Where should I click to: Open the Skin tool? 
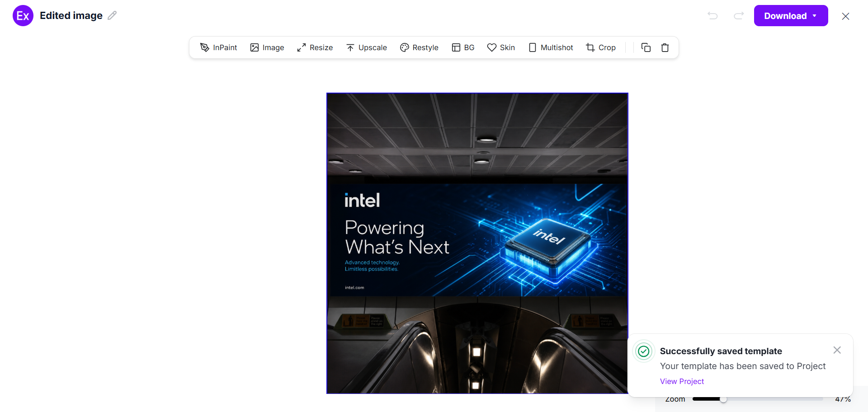[x=501, y=47]
